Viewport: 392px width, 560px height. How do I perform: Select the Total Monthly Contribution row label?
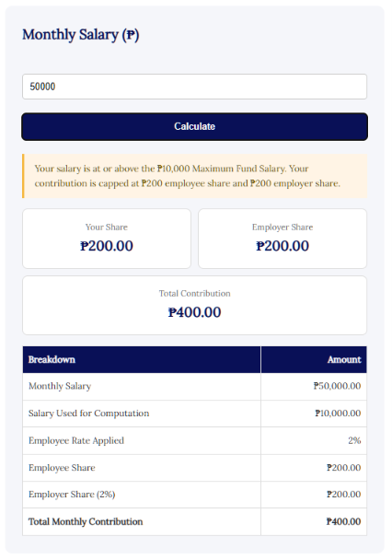[86, 521]
